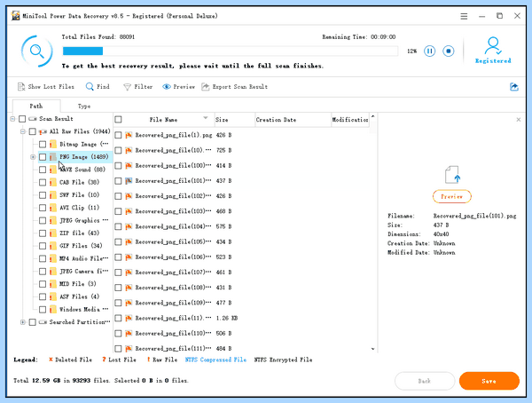The image size is (532, 403).
Task: Click the scanning magnifier logo icon
Action: pos(36,51)
